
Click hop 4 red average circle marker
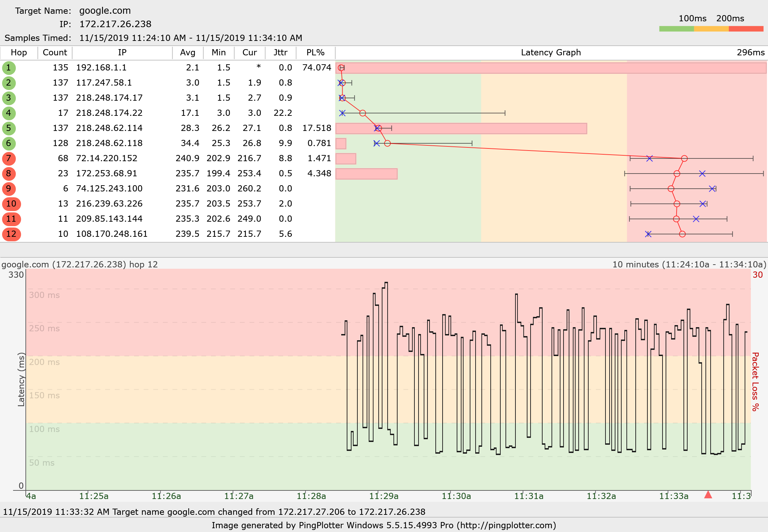(x=363, y=113)
